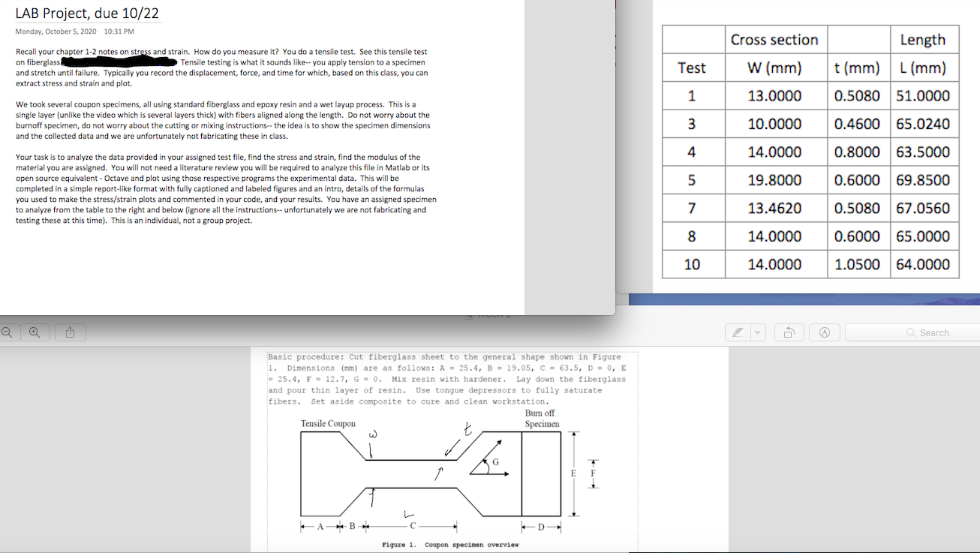Rotate the document left
The height and width of the screenshot is (553, 980).
point(789,332)
